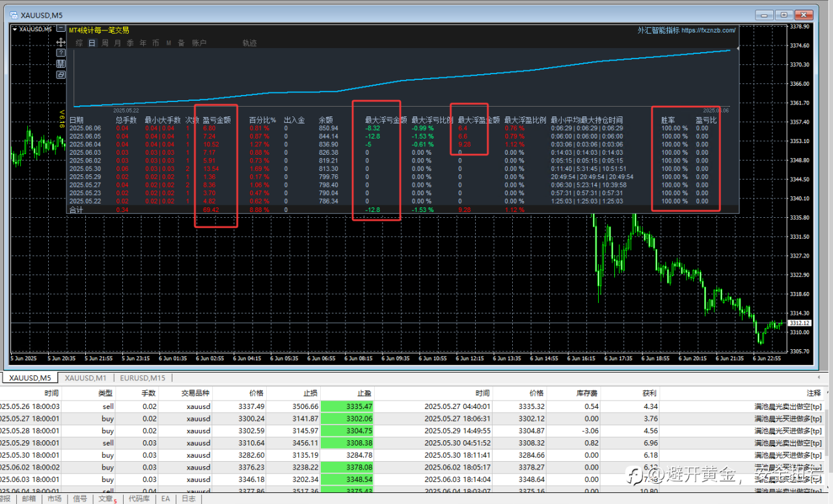Image resolution: width=833 pixels, height=504 pixels.
Task: Switch statistics to 周 weekly view
Action: (x=105, y=43)
